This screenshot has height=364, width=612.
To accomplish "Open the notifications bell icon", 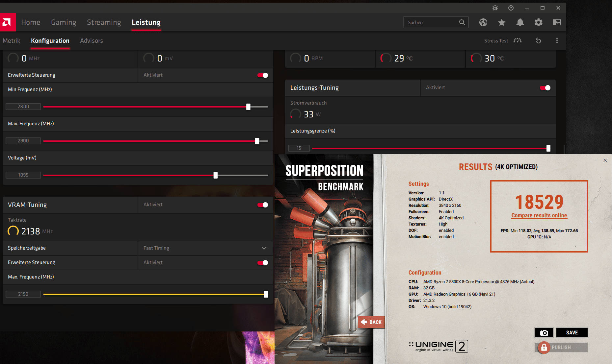I will pyautogui.click(x=520, y=22).
